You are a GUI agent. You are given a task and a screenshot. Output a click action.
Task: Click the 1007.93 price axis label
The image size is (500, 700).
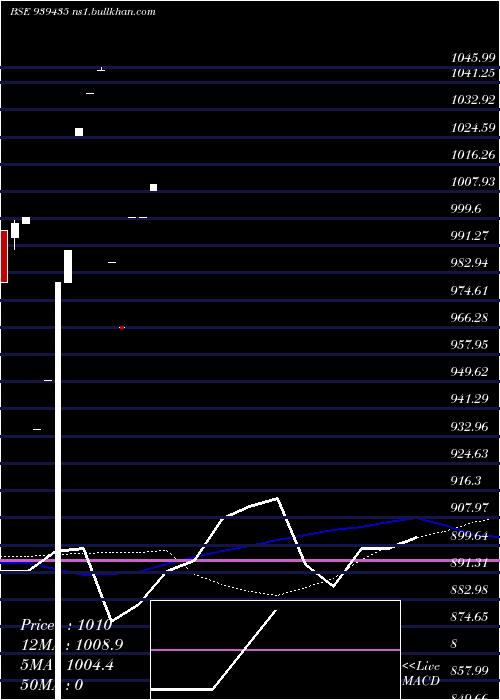coord(473,182)
